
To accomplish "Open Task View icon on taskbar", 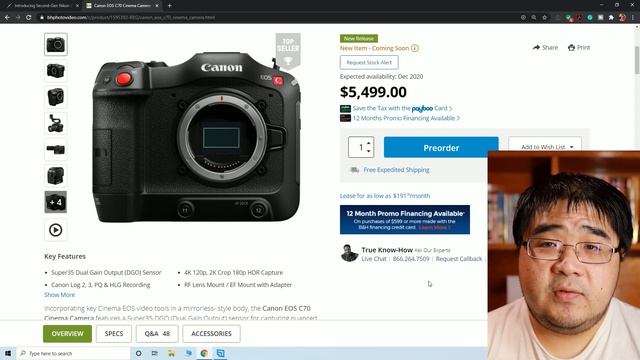I will tap(155, 353).
